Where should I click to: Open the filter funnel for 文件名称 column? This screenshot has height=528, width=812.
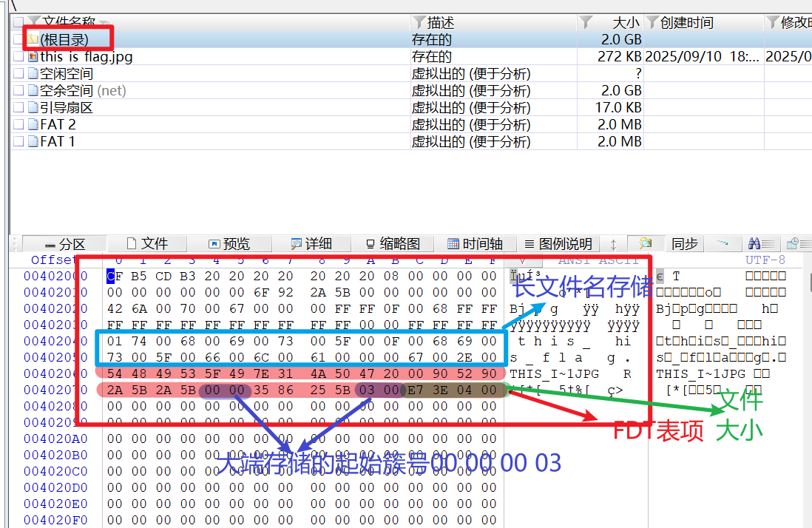(33, 23)
